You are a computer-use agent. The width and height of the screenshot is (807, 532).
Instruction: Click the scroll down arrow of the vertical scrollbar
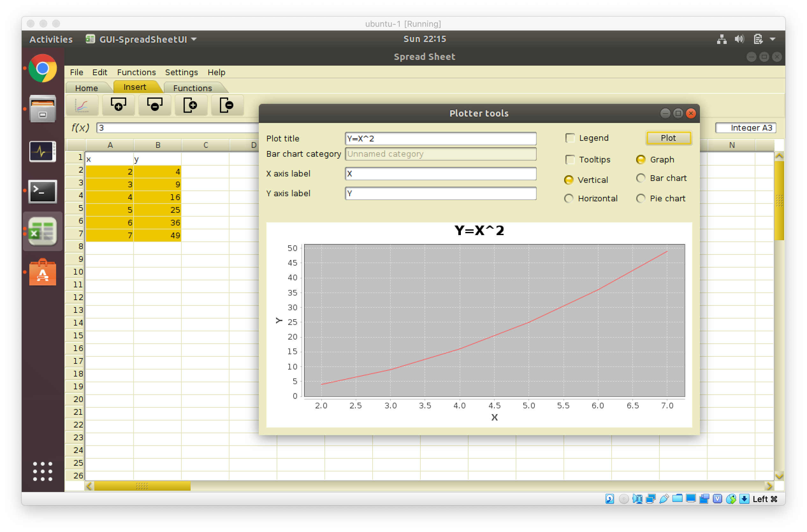779,475
